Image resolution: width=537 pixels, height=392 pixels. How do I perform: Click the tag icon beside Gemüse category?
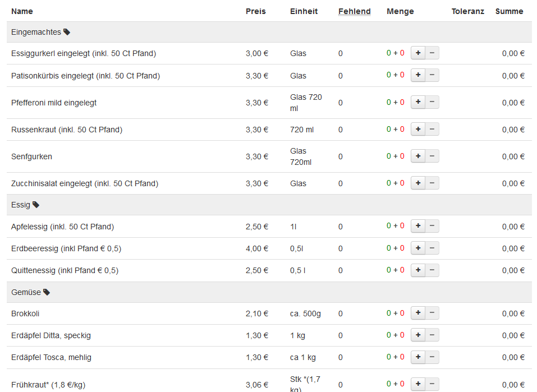(47, 292)
